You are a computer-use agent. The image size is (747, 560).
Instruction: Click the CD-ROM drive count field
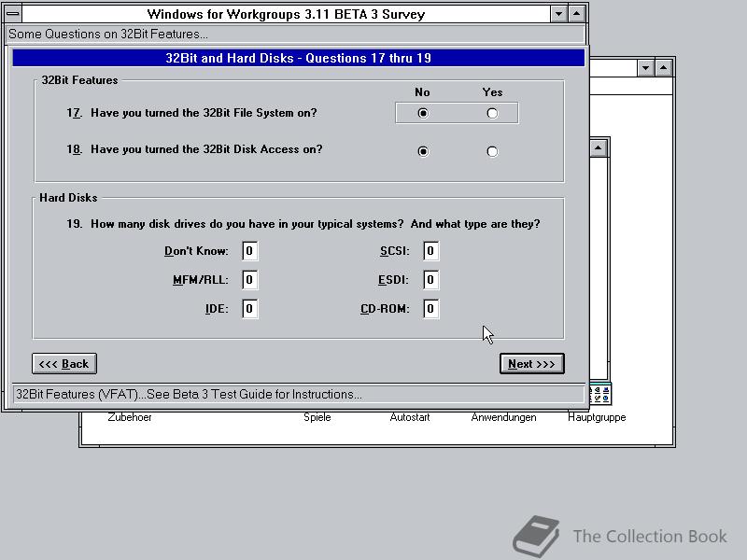click(x=430, y=309)
